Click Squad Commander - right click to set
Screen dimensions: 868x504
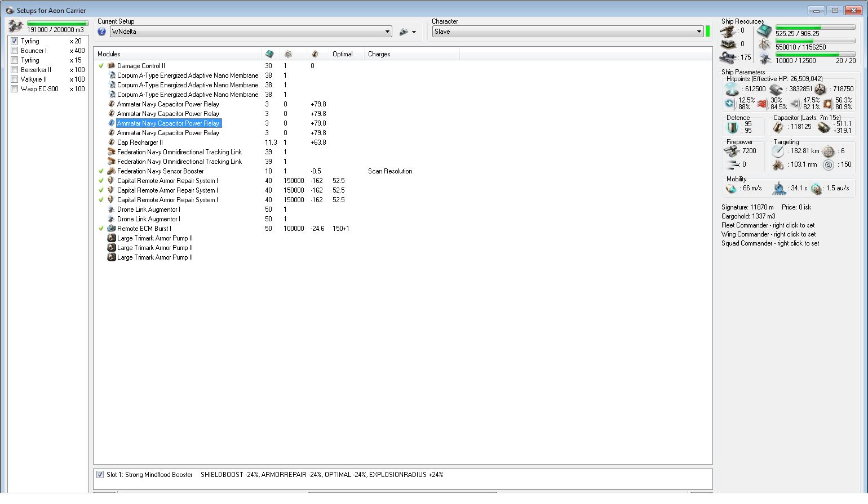tap(770, 243)
